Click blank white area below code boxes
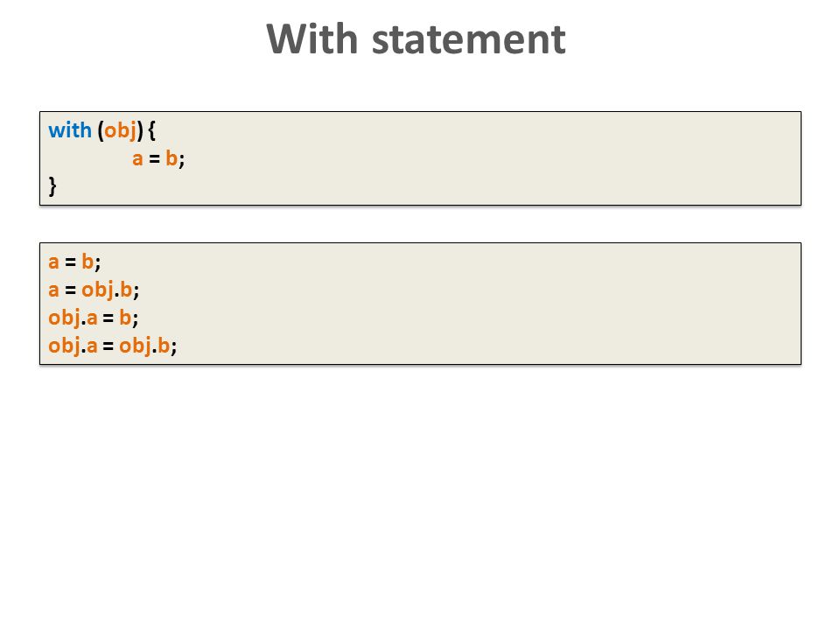 pyautogui.click(x=420, y=493)
